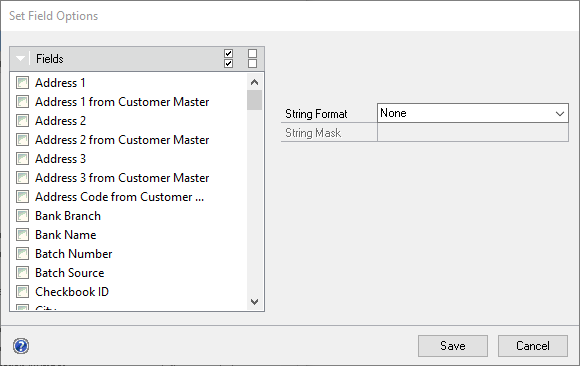Open the String Format dropdown
This screenshot has height=366, width=580.
point(473,113)
